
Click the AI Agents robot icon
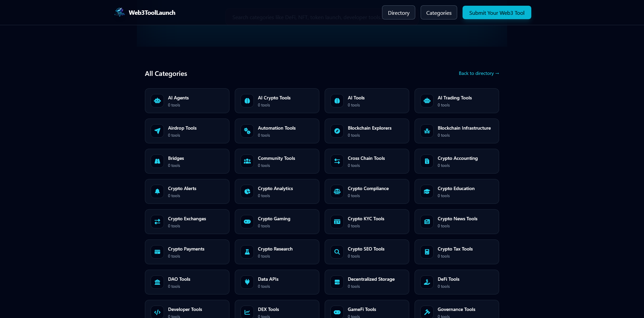157,101
